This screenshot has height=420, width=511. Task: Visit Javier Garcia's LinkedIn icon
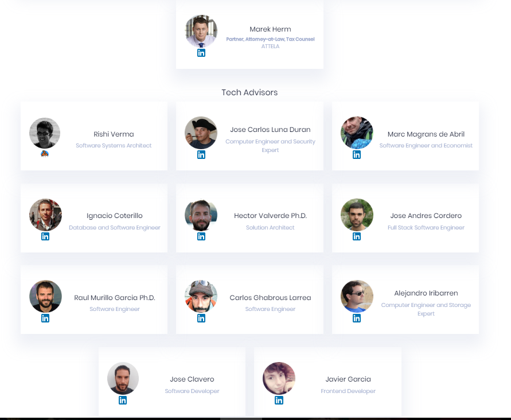[x=279, y=400]
